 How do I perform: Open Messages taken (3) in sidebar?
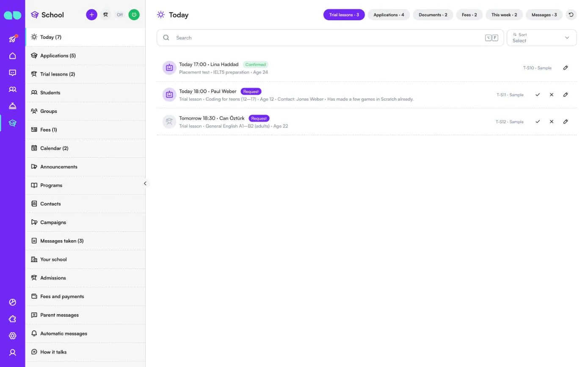click(86, 241)
